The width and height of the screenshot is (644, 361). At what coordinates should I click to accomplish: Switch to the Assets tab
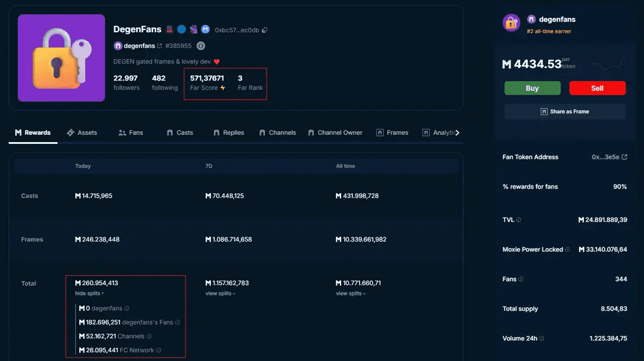click(x=82, y=132)
